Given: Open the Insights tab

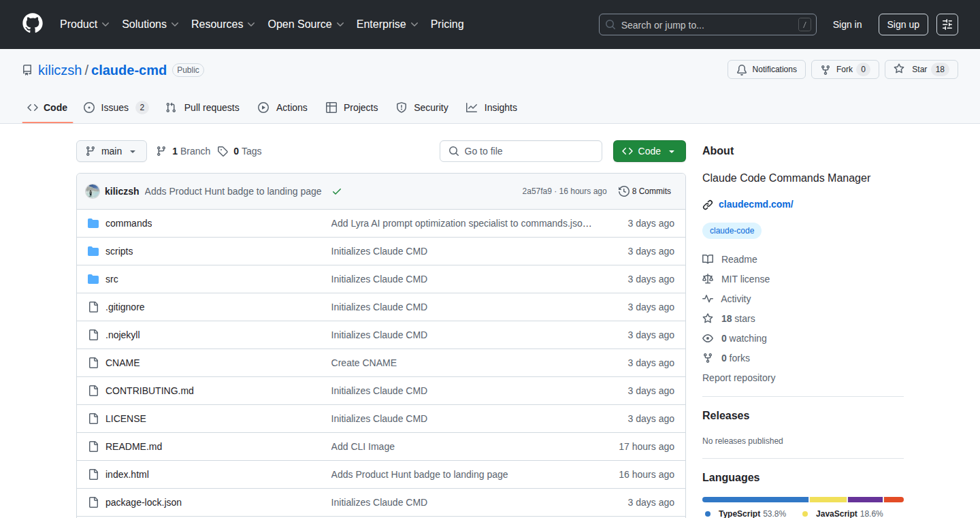Looking at the screenshot, I should pos(491,108).
